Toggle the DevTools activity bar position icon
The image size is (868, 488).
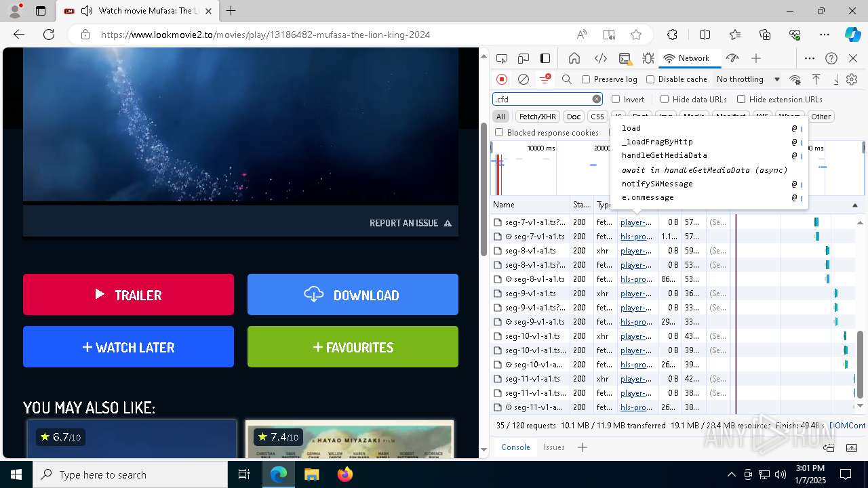pyautogui.click(x=545, y=58)
